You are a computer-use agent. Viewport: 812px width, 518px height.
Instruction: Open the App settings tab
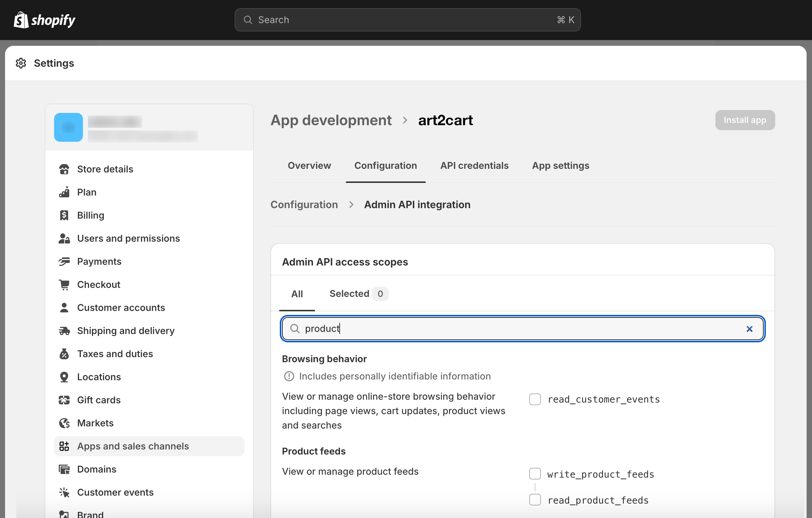coord(560,166)
